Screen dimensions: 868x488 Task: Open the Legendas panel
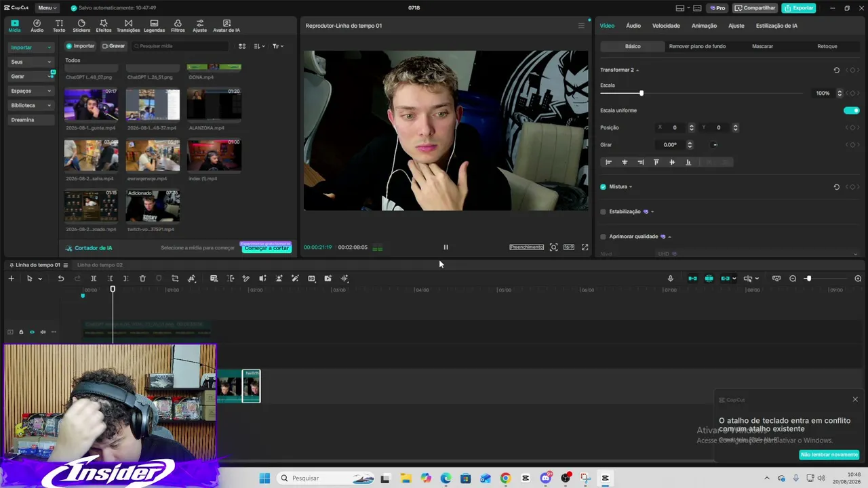tap(154, 26)
